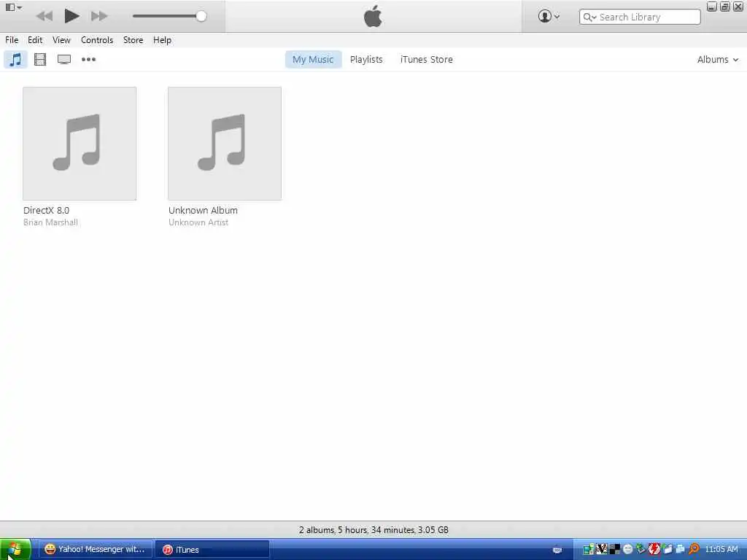747x560 pixels.
Task: Open the Store menu
Action: pyautogui.click(x=133, y=40)
